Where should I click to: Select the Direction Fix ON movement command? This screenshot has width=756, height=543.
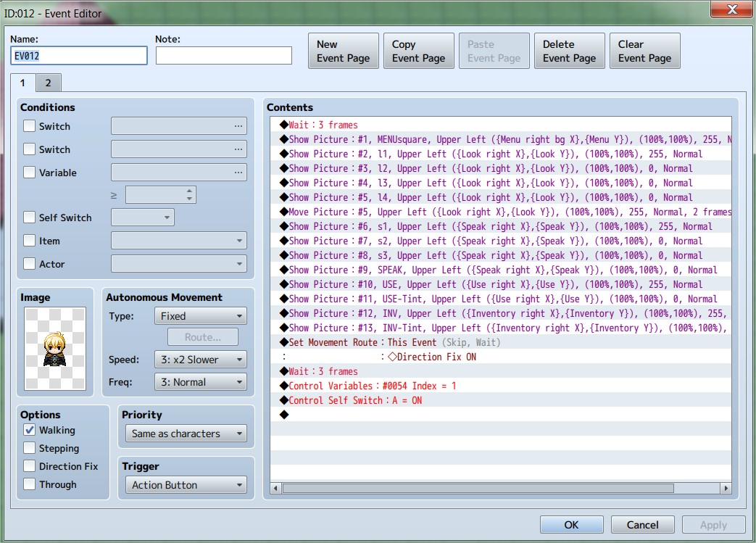(x=500, y=357)
